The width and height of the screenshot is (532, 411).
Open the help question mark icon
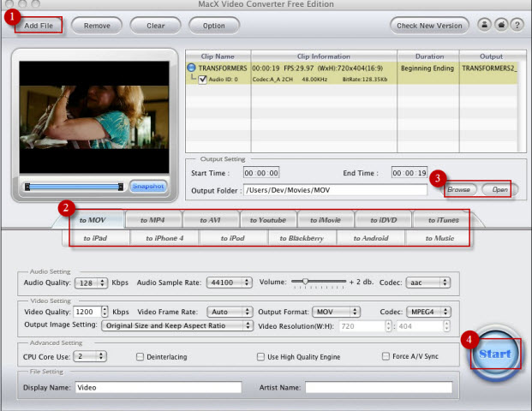pyautogui.click(x=517, y=25)
